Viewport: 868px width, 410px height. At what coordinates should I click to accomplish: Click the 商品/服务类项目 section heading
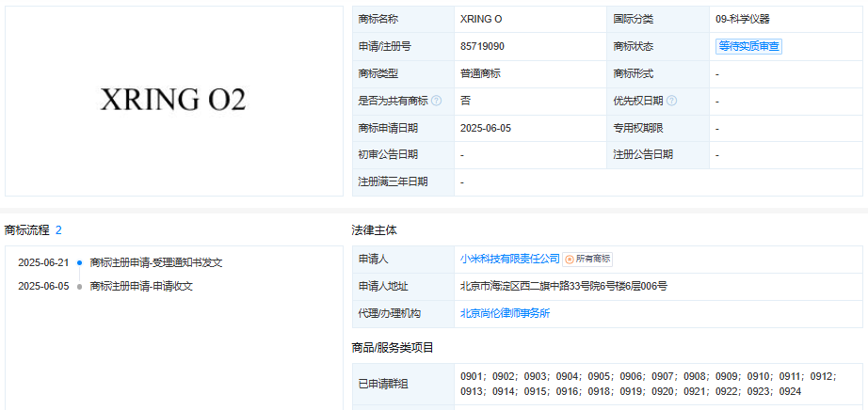coord(393,348)
